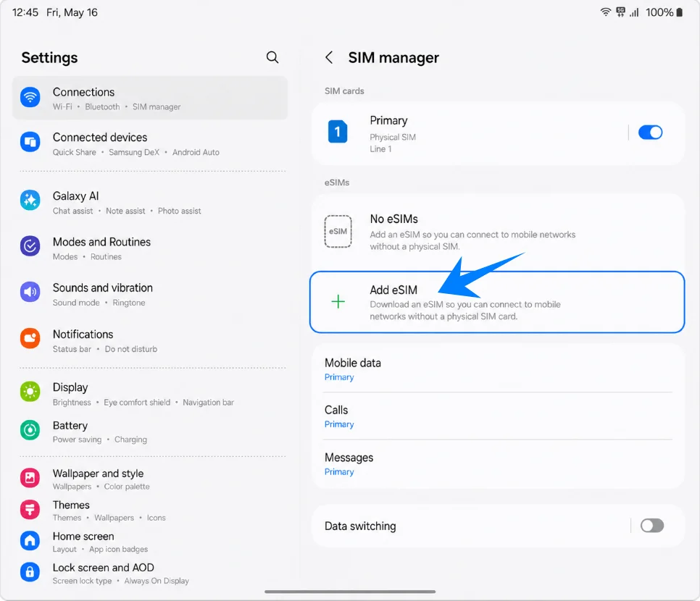Tap Add eSIM to download an eSIM
Viewport: 700px width, 601px height.
pos(497,302)
